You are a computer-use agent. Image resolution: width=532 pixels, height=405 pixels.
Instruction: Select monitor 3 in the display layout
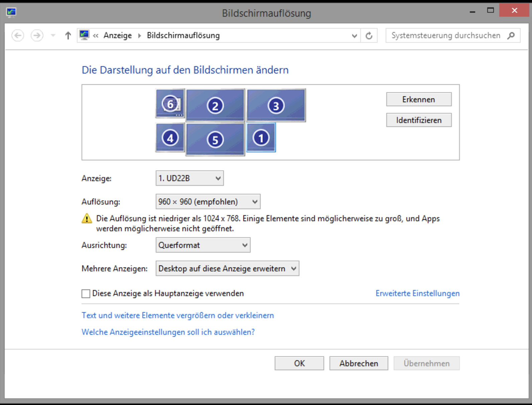coord(276,105)
